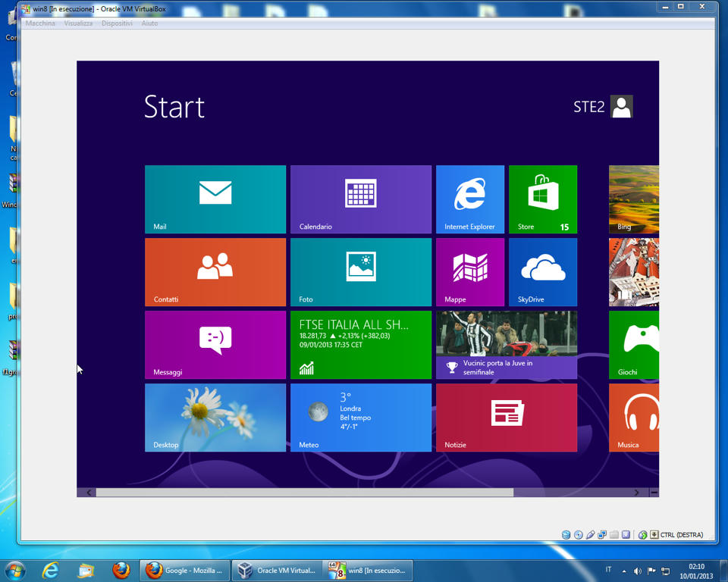Click the zoom-out minus button beside scrollbar
The height and width of the screenshot is (582, 728).
coord(654,493)
